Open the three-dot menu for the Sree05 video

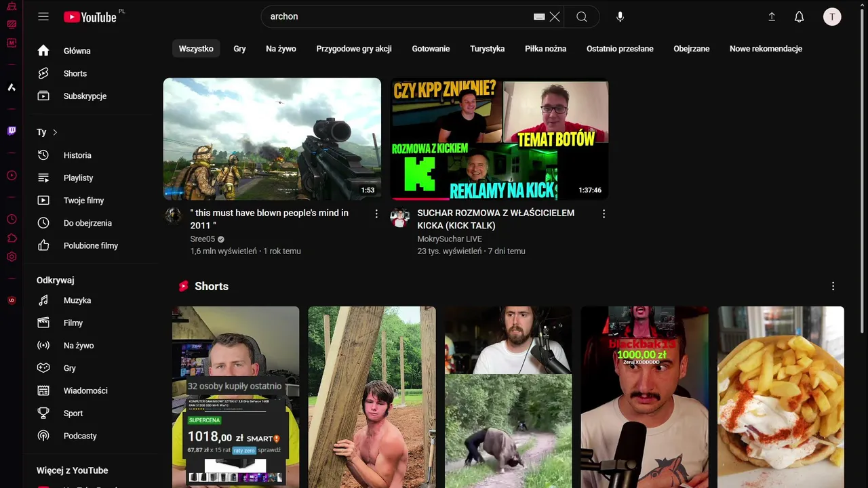pyautogui.click(x=376, y=213)
